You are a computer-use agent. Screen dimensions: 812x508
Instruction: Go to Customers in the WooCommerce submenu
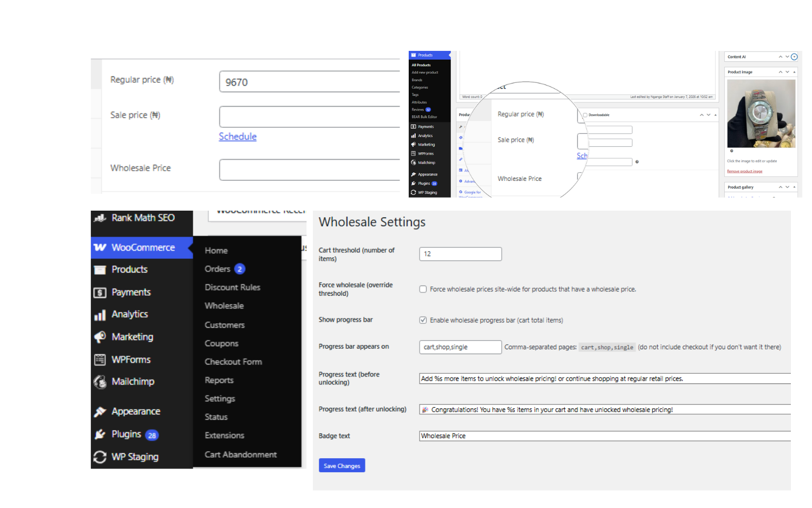coord(225,325)
